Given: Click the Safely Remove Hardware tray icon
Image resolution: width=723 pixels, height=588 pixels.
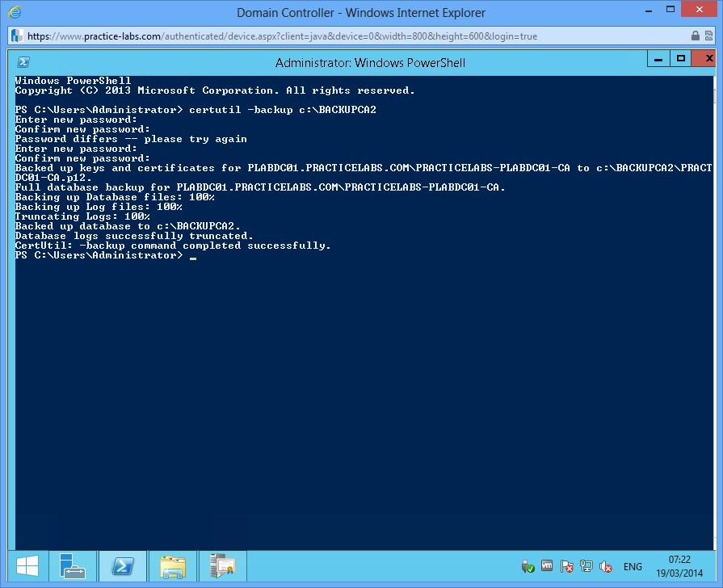Looking at the screenshot, I should point(528,566).
